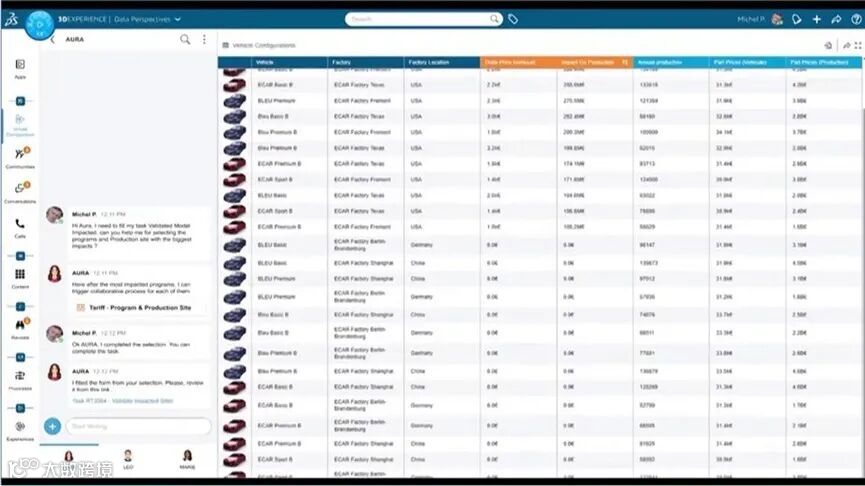Click the share icon above the table

click(x=847, y=45)
